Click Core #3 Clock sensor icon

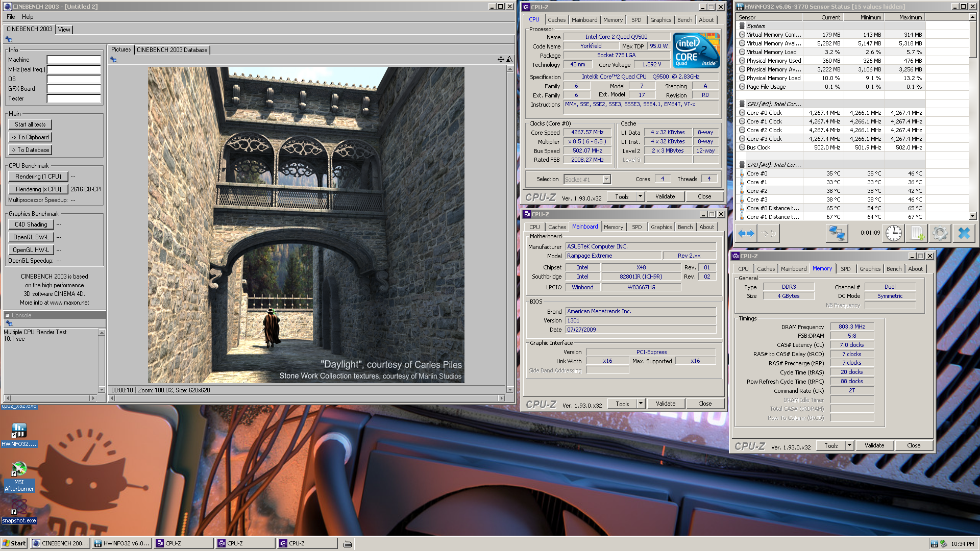pyautogui.click(x=742, y=139)
